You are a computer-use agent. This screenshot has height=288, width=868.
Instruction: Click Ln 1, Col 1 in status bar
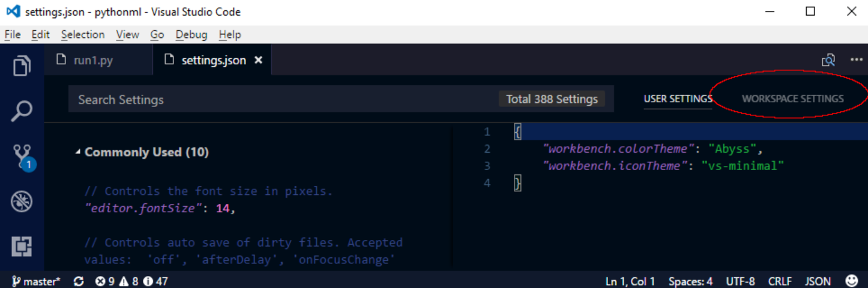(x=630, y=281)
